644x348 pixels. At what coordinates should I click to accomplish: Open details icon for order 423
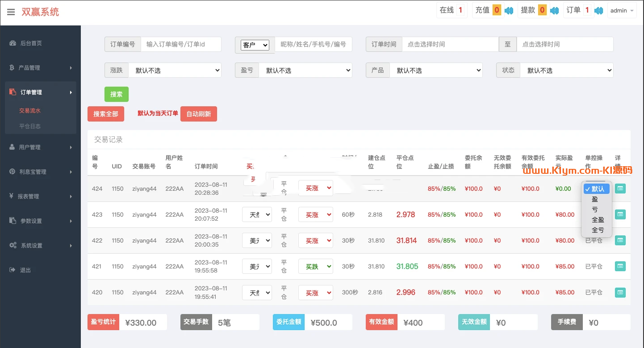620,215
